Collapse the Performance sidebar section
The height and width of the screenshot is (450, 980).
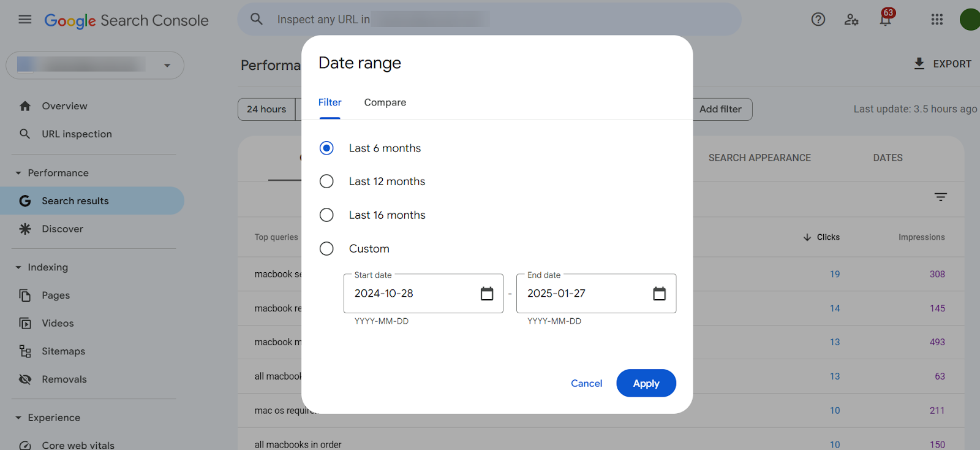point(18,173)
